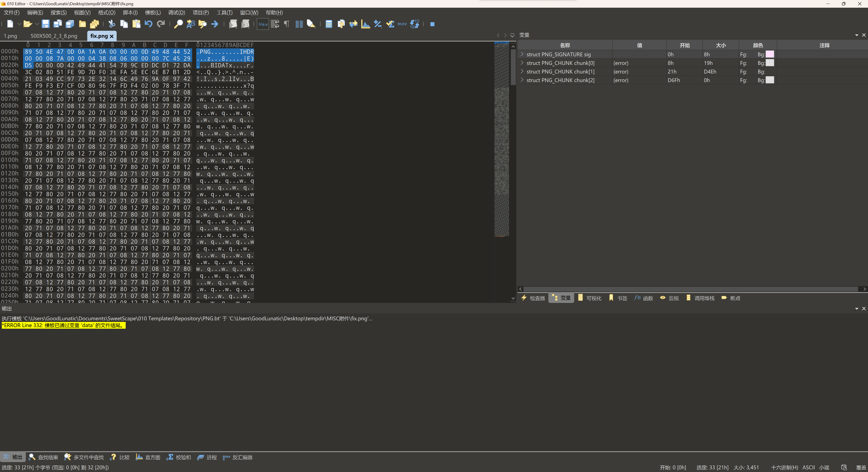Expand struct PNG_CHUNK chunk[0] row
The image size is (868, 472).
pos(522,63)
